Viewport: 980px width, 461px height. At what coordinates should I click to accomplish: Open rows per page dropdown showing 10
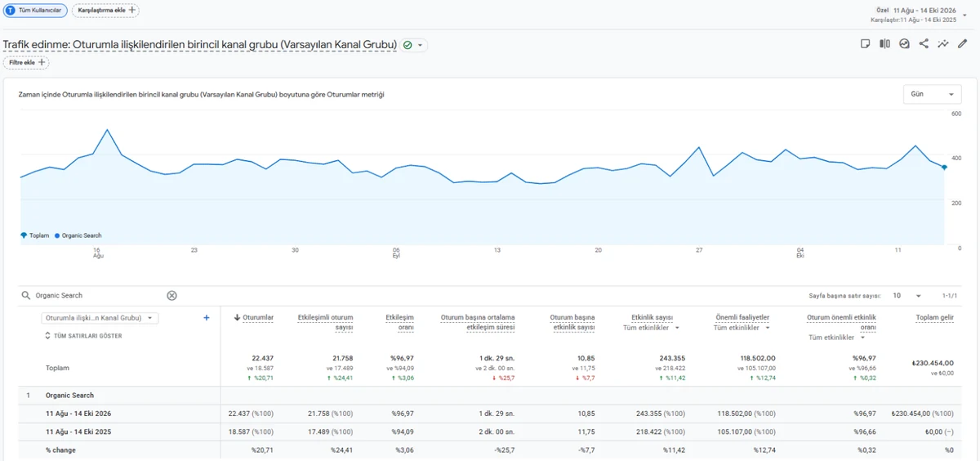907,295
